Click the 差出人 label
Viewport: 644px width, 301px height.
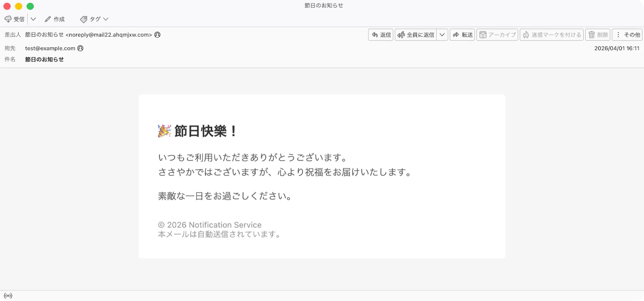pos(13,35)
